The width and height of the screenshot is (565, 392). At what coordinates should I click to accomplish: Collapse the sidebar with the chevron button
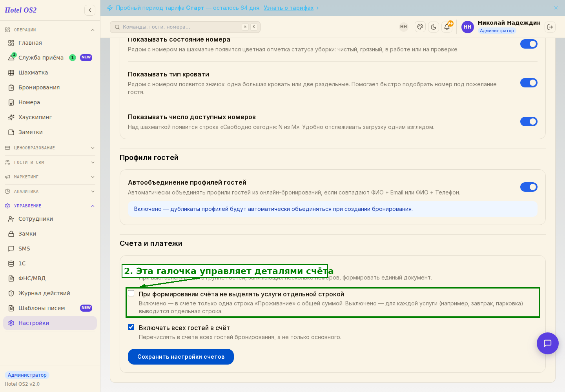click(90, 10)
